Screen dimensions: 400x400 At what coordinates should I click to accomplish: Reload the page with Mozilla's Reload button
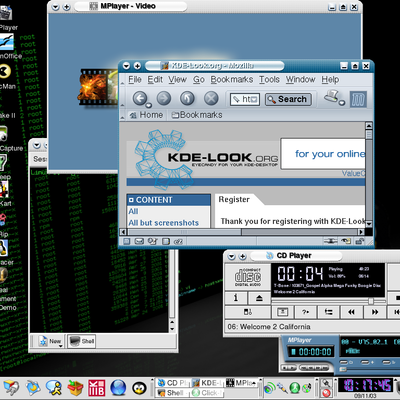click(187, 98)
